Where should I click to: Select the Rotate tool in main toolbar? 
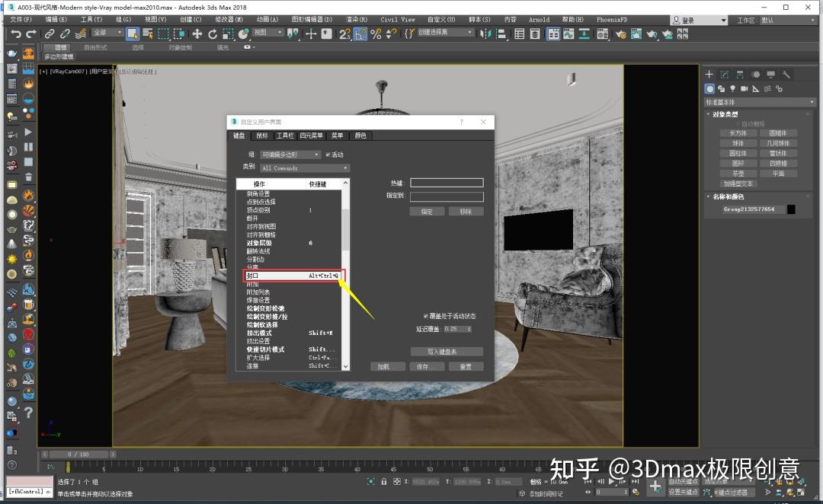(x=212, y=34)
